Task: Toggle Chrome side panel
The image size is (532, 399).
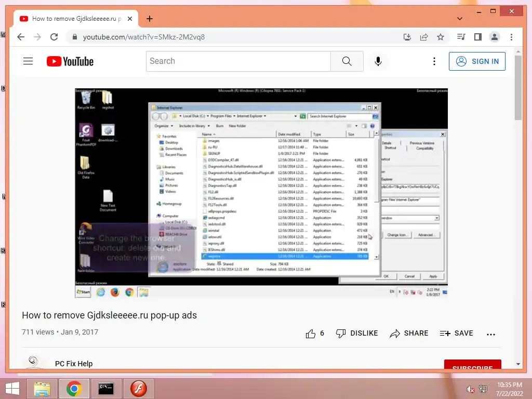Action: 478,37
